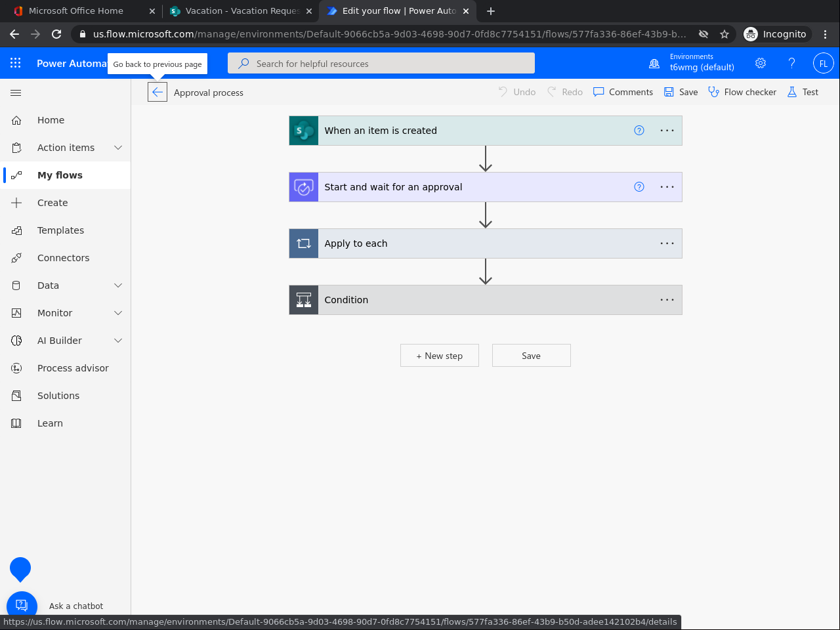Click Redo in the toolbar
Viewport: 840px width, 630px height.
click(x=565, y=93)
